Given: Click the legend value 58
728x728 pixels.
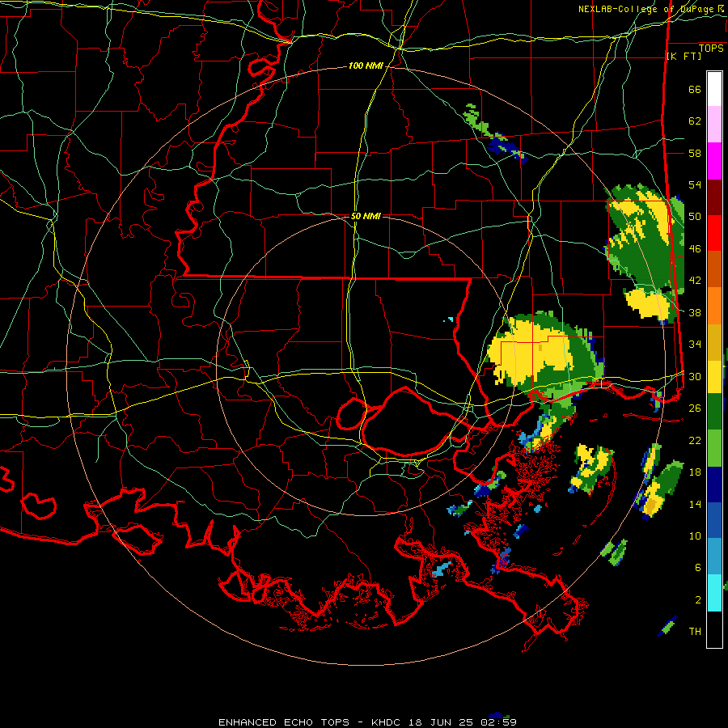Looking at the screenshot, I should pos(695,153).
